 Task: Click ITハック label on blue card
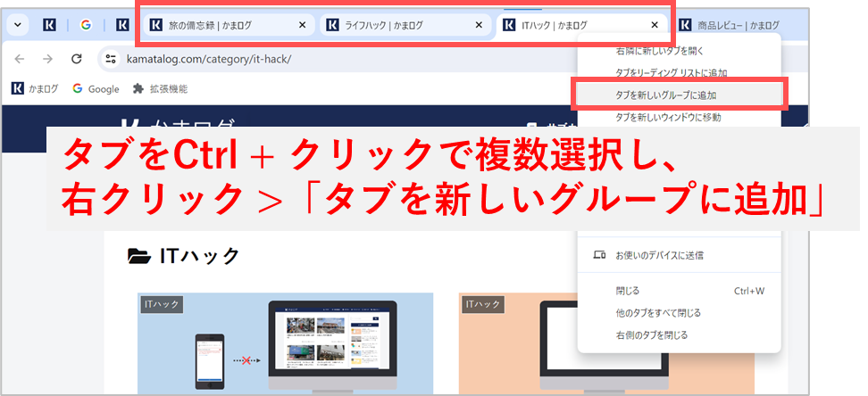coord(161,304)
